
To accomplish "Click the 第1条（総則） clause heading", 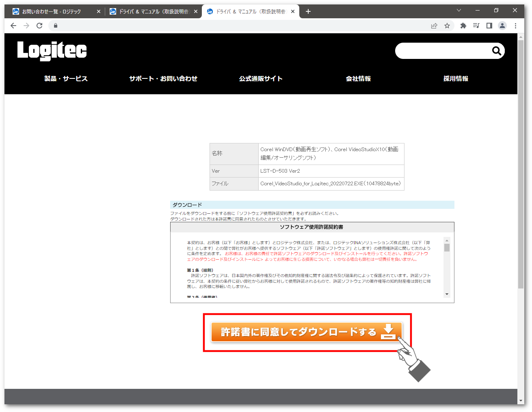I will 200,270.
